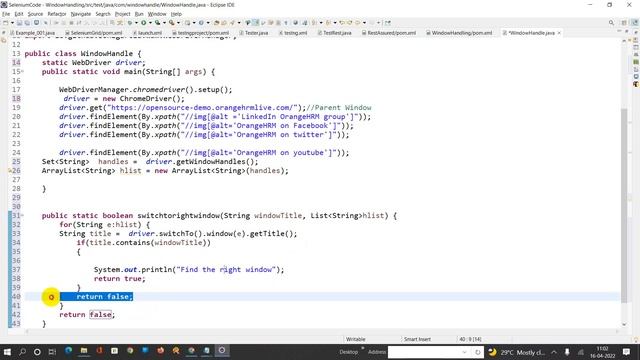Switch to the TestRest.java tab
Viewport: 640px width, 360px height.
334,33
